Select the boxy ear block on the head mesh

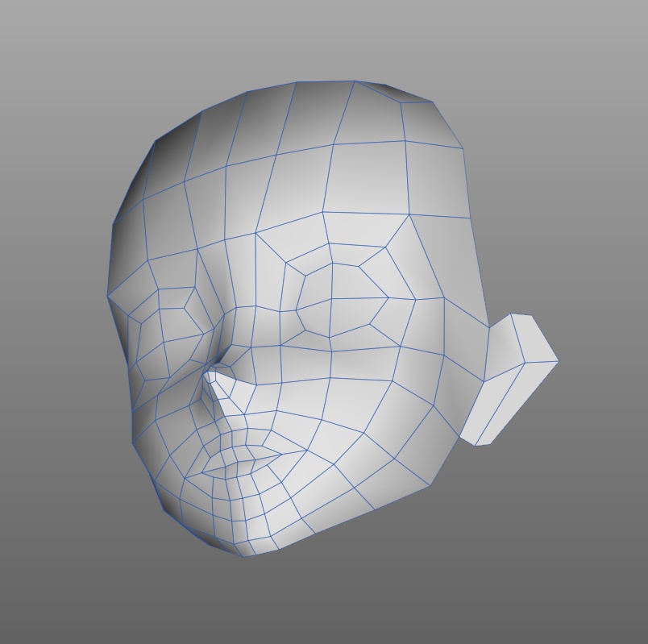point(509,379)
